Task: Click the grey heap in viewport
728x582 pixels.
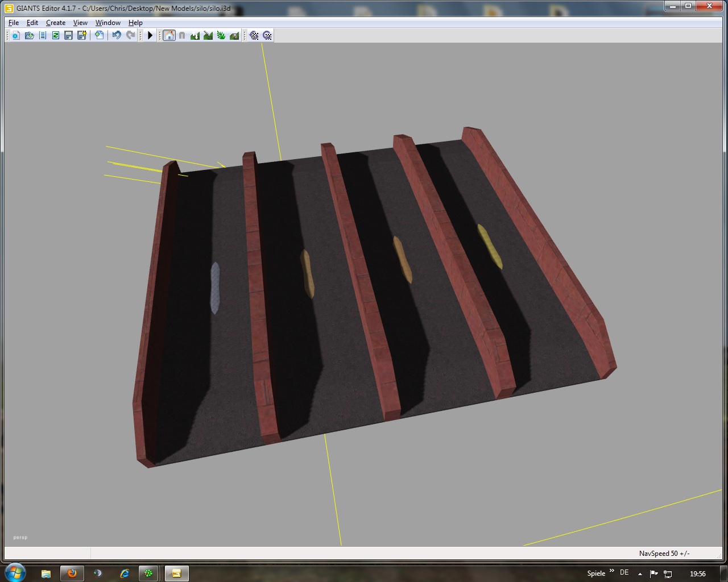Action: pos(215,288)
